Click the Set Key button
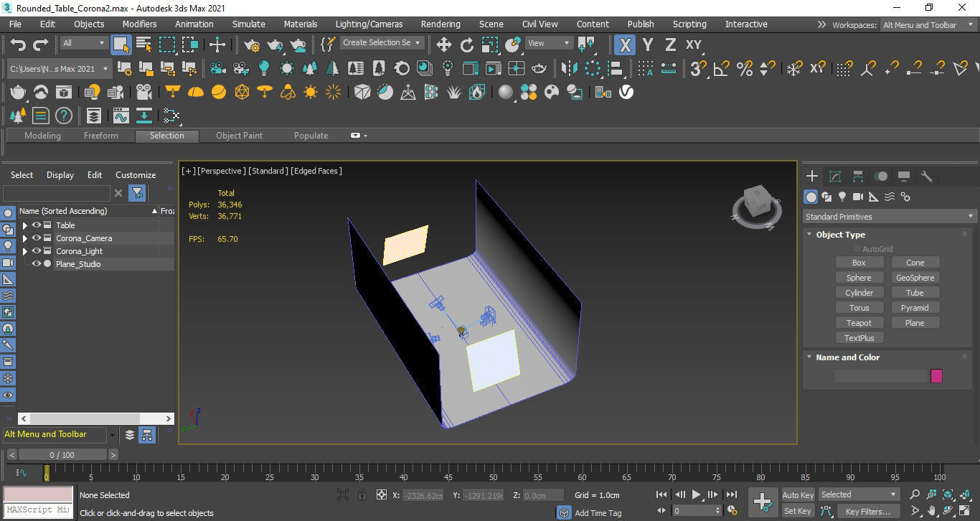Viewport: 980px width, 521px height. [x=797, y=511]
